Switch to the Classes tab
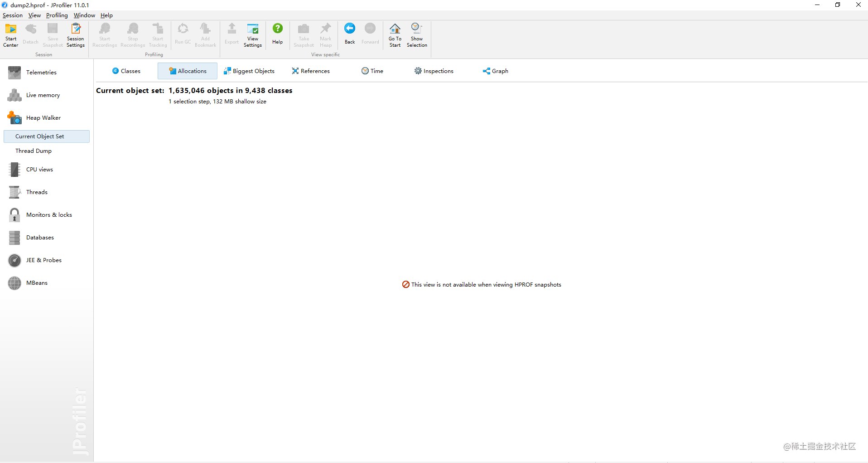 pyautogui.click(x=126, y=71)
